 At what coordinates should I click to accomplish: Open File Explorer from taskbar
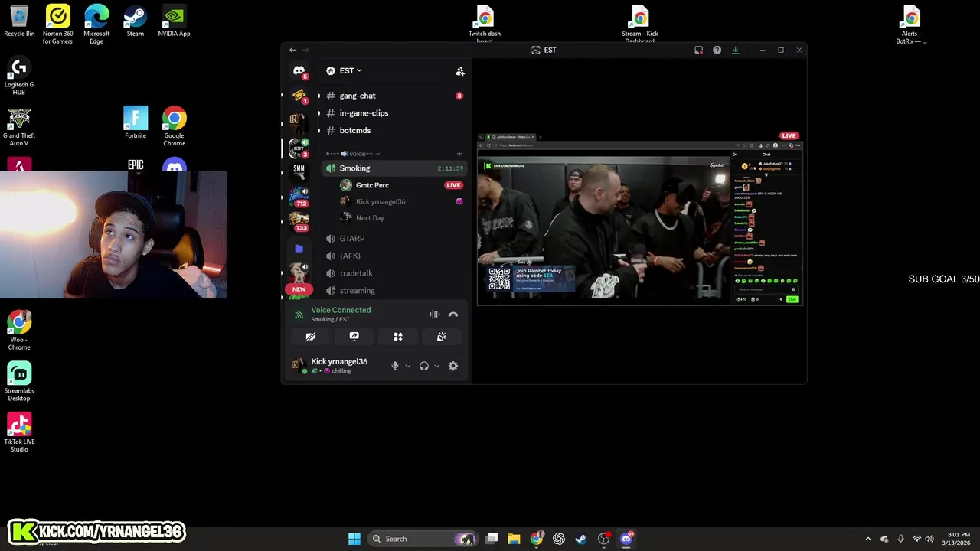(514, 539)
